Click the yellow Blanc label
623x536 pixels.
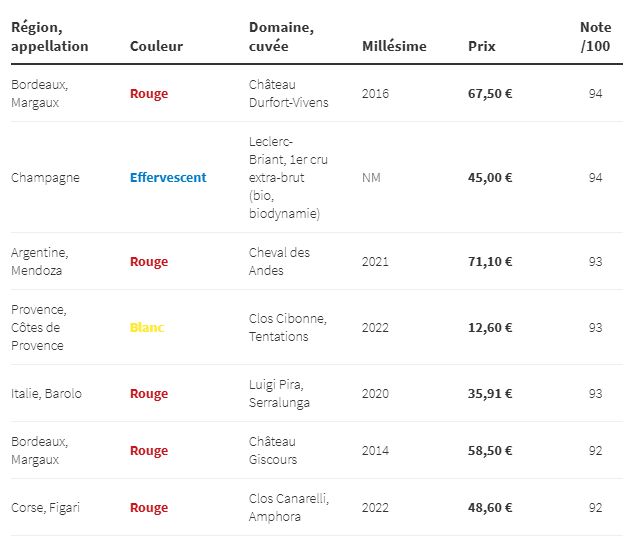click(x=147, y=328)
